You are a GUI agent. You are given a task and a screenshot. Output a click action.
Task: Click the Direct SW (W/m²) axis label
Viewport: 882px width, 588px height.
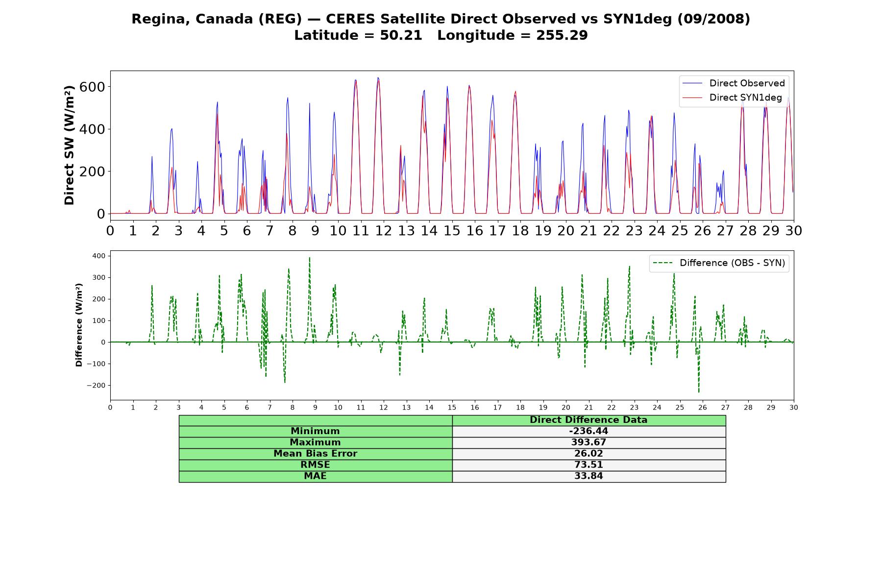point(69,145)
